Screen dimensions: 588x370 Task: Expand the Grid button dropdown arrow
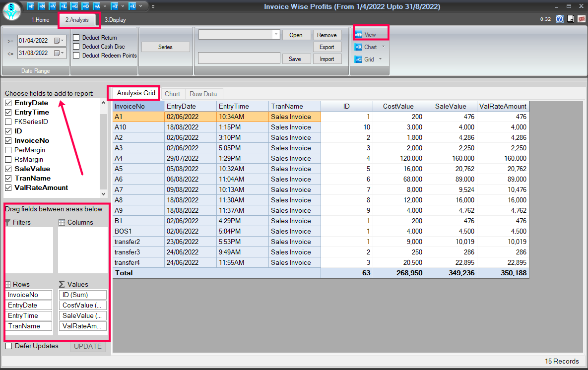380,59
